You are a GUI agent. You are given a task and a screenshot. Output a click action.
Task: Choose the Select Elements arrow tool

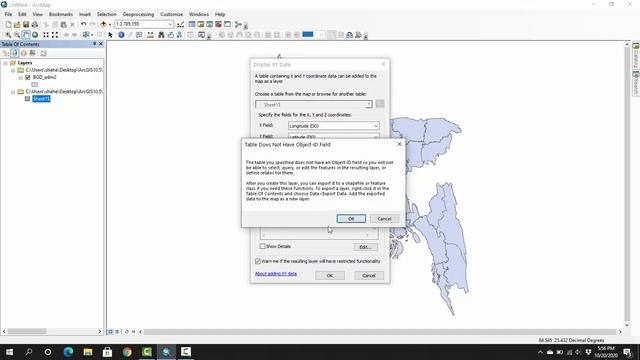pos(110,35)
